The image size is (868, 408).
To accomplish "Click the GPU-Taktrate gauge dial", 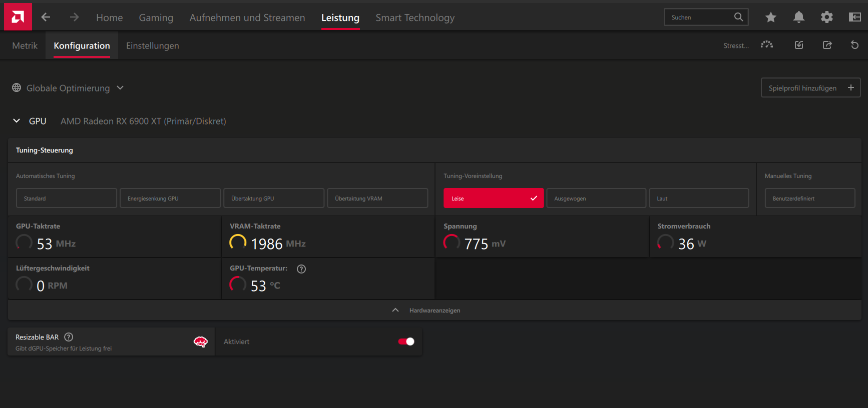I will coord(24,242).
